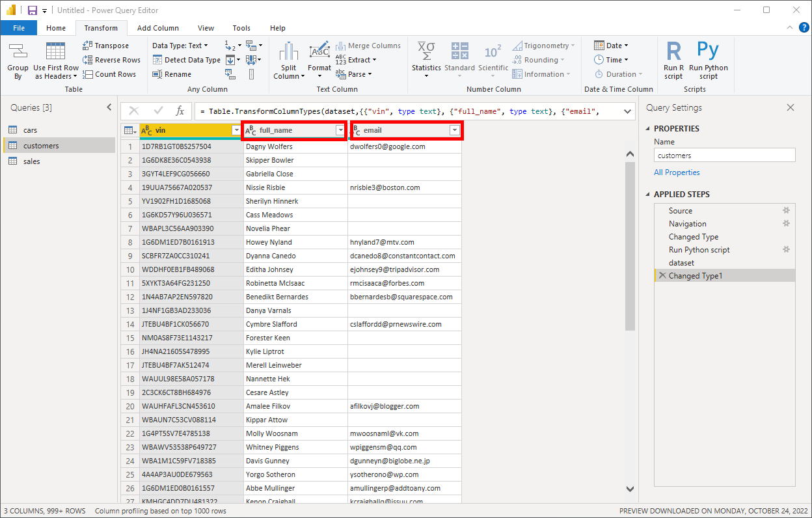This screenshot has width=812, height=518.
Task: Switch to the Tools tab
Action: 241,28
